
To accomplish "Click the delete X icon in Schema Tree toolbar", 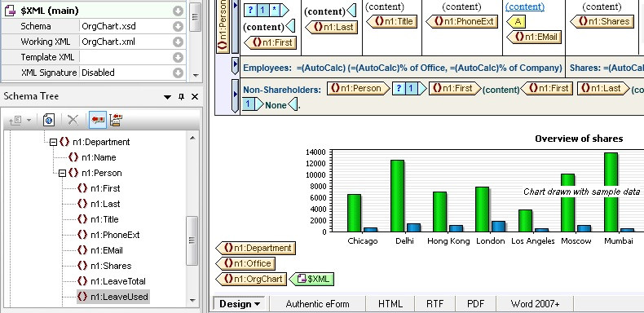I will tap(73, 120).
